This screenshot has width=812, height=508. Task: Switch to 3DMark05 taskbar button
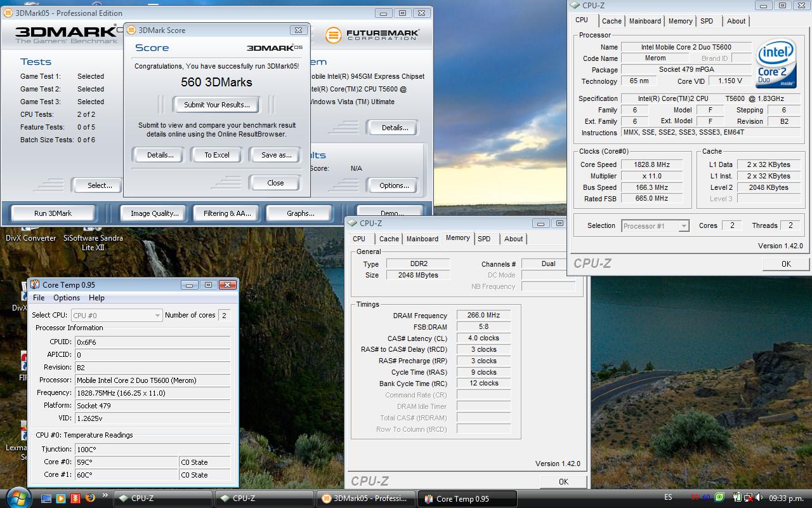click(x=365, y=498)
